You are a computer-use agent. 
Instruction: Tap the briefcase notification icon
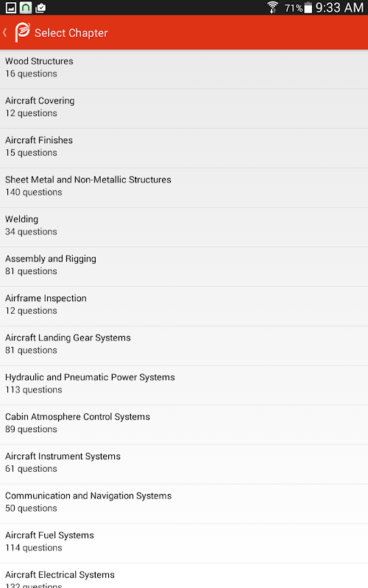point(40,7)
